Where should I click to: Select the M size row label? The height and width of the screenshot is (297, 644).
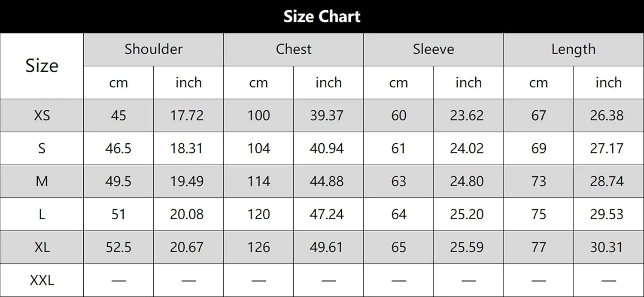point(42,182)
